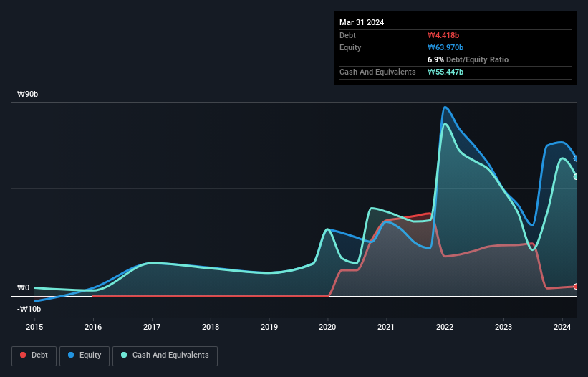The width and height of the screenshot is (588, 377).
Task: Select the 2023 x-axis label
Action: [x=503, y=327]
